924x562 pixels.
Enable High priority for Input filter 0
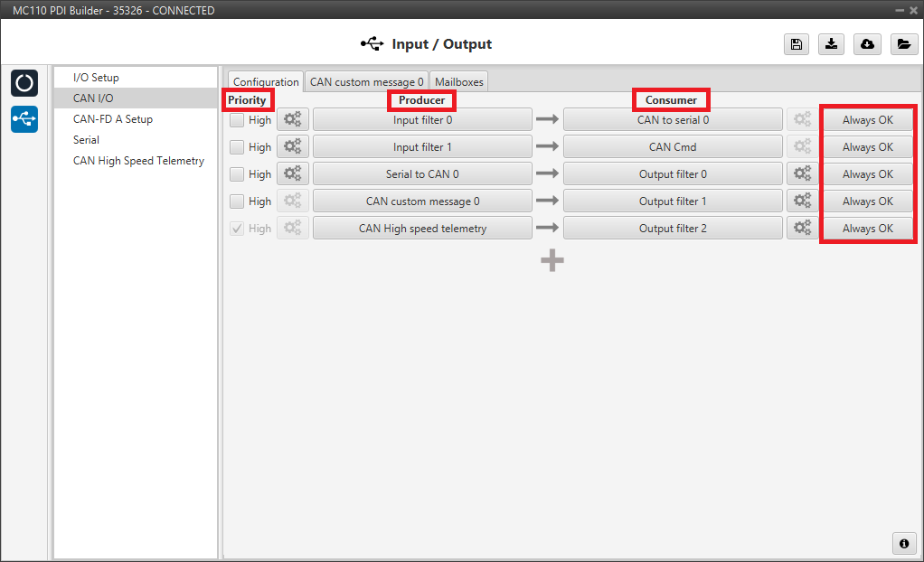point(237,119)
